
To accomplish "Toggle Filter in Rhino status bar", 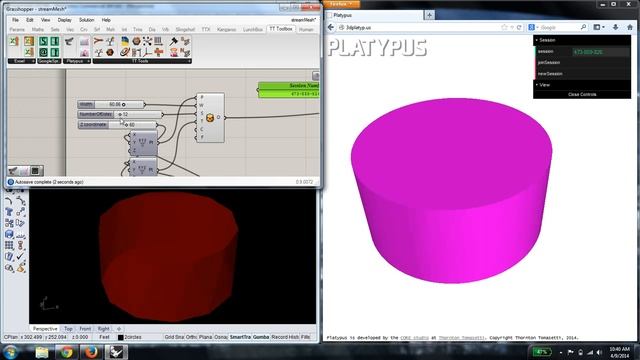I will point(305,337).
